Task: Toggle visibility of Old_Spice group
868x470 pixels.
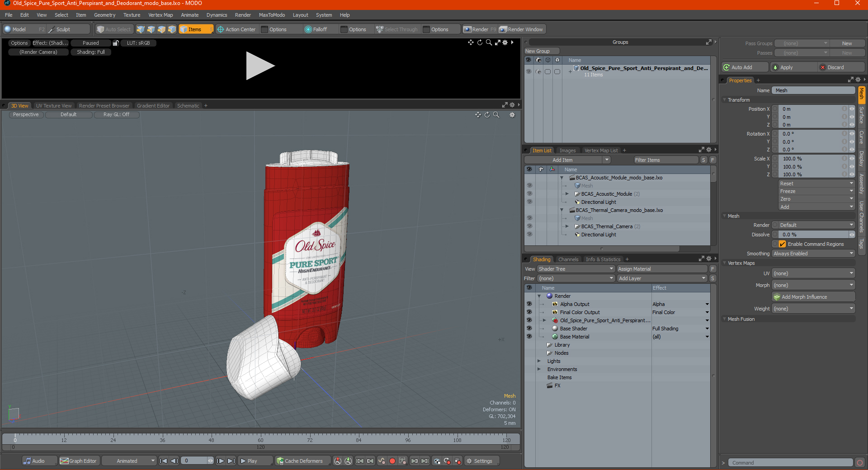Action: coord(528,71)
